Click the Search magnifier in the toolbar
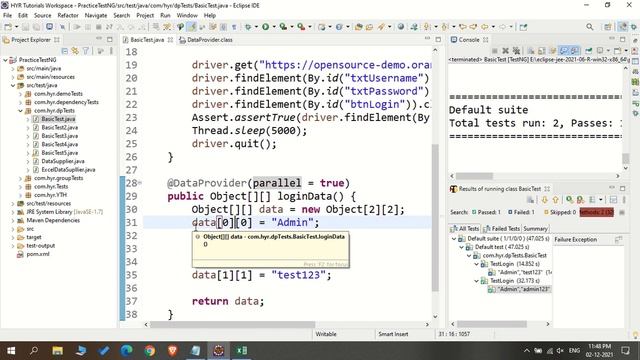The image size is (640, 360). point(590,27)
